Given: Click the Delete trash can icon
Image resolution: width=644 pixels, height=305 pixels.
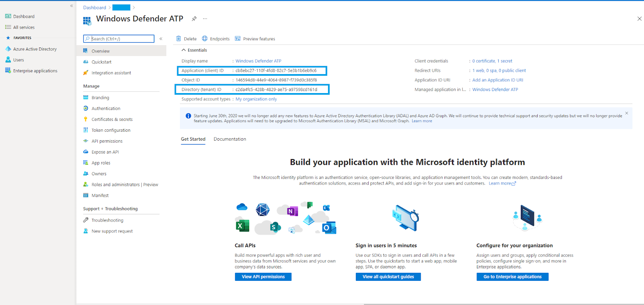Looking at the screenshot, I should (x=178, y=39).
